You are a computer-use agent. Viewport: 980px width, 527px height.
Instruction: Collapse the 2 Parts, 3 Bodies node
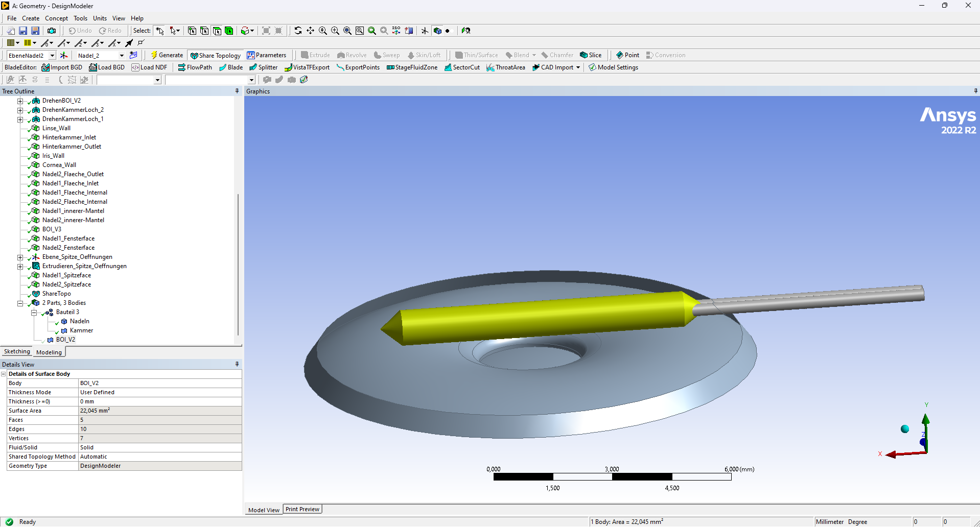tap(20, 303)
